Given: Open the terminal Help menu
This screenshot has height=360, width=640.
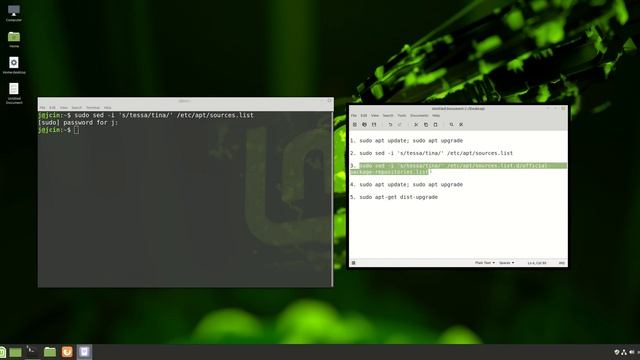Looking at the screenshot, I should [x=107, y=108].
